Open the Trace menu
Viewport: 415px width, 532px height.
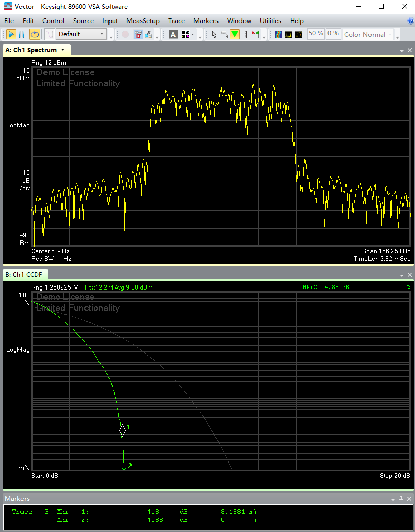(x=177, y=20)
